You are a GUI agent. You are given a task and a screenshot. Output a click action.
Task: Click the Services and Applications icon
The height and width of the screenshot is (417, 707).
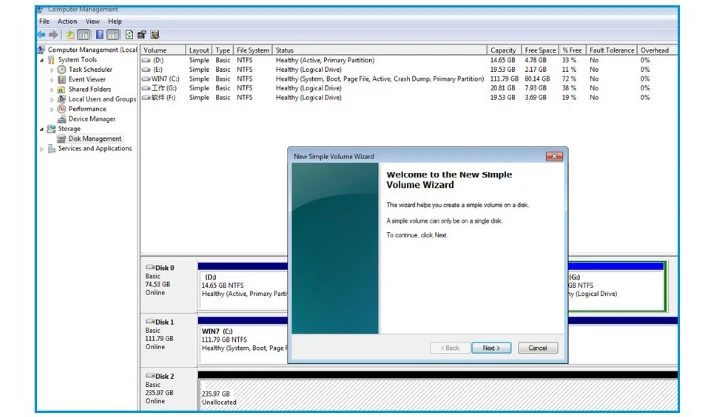tap(51, 149)
